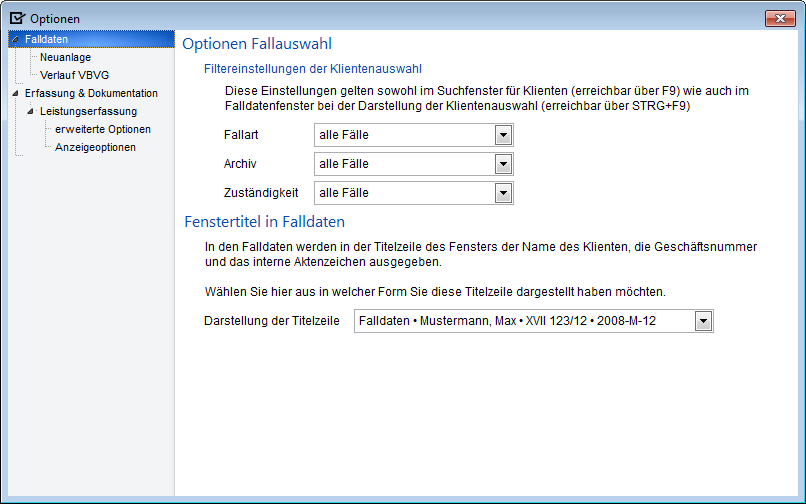Screen dimensions: 806x504
Task: Open the Zuständigkeit dropdown arrow
Action: click(x=503, y=193)
